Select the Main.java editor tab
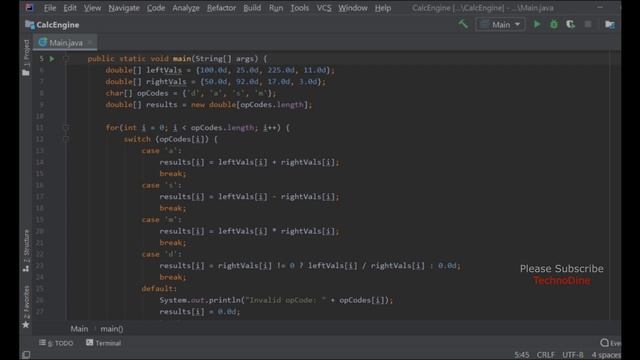 (x=65, y=42)
